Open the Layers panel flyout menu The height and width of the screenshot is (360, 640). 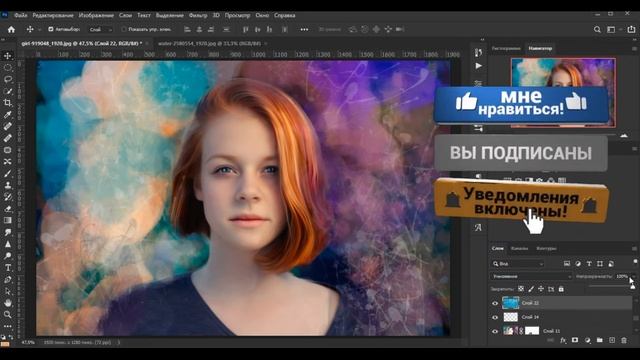tap(634, 248)
